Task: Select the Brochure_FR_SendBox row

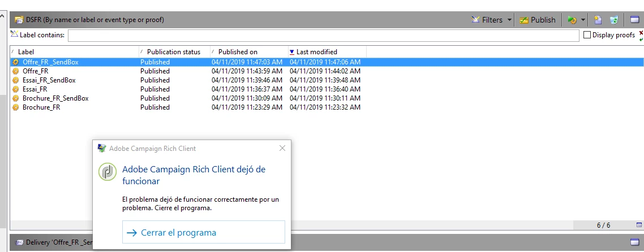Action: [327, 98]
